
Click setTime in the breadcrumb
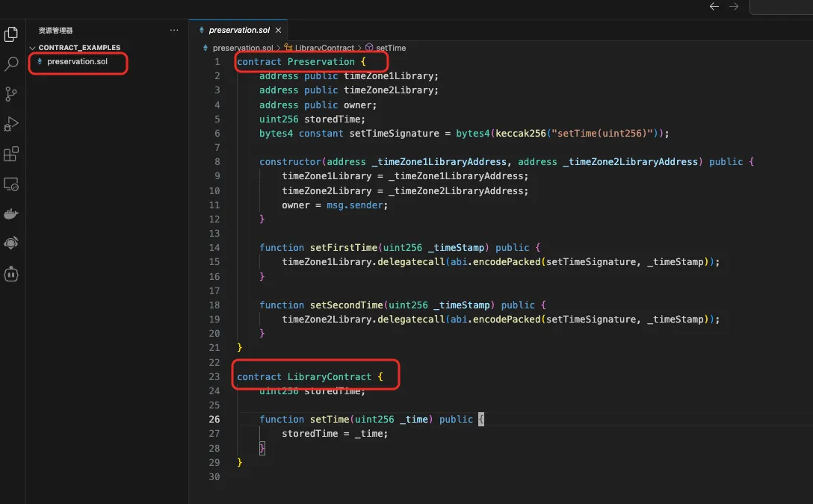[x=391, y=48]
